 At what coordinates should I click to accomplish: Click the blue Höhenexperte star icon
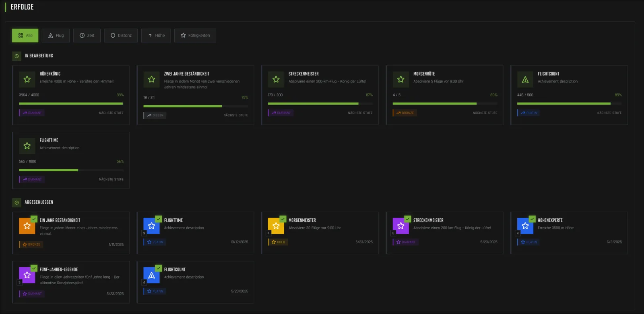(x=525, y=226)
